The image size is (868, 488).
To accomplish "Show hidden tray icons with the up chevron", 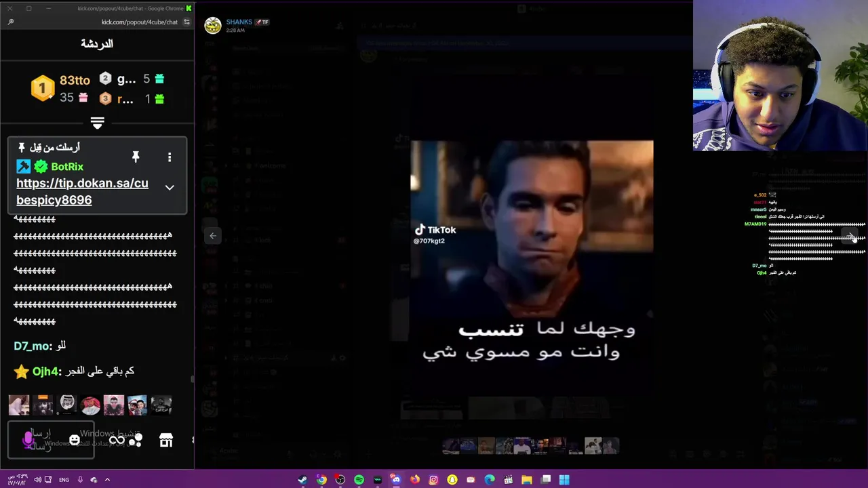I will point(107,480).
